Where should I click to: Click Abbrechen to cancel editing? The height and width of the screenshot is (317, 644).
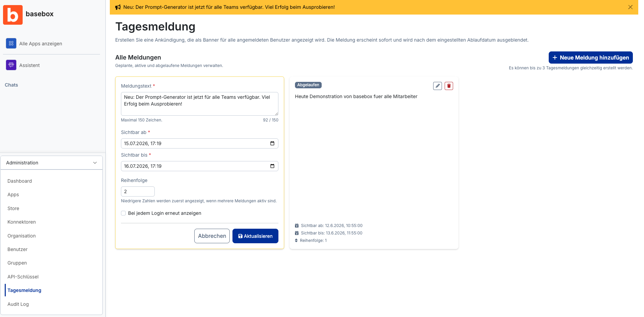tap(212, 236)
